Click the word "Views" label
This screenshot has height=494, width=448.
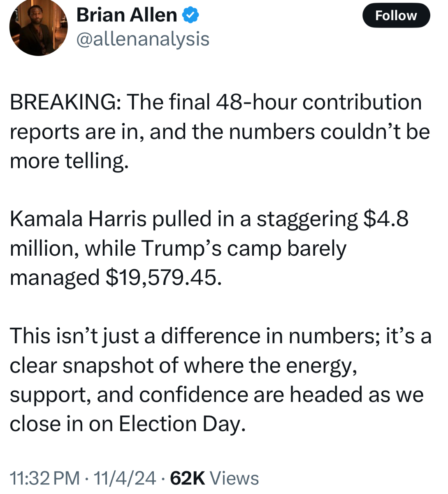tap(234, 478)
